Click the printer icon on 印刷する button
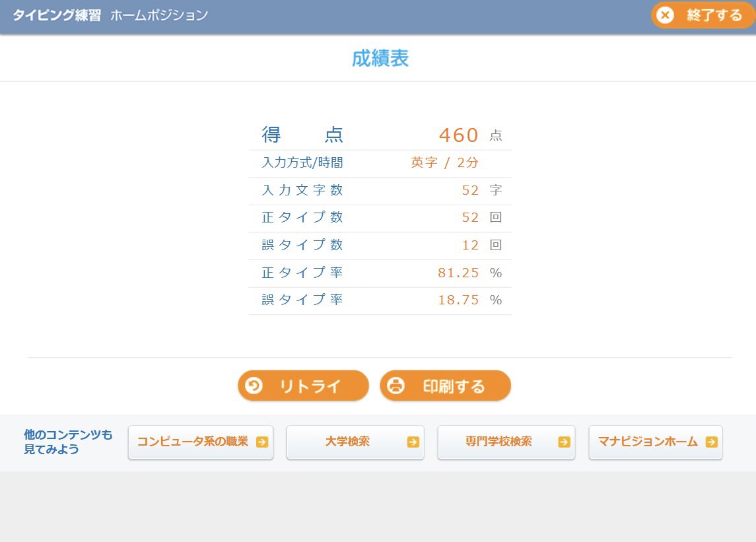Screen dimensions: 756x542 tap(395, 386)
